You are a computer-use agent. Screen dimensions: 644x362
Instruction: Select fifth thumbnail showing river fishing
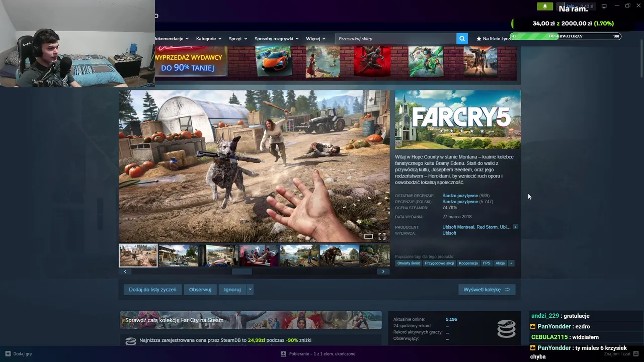[x=299, y=255]
